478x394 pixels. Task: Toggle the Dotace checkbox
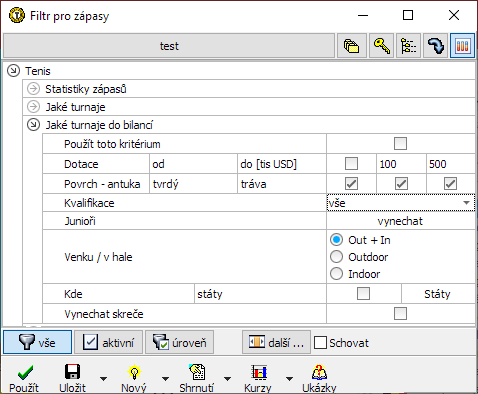(351, 164)
